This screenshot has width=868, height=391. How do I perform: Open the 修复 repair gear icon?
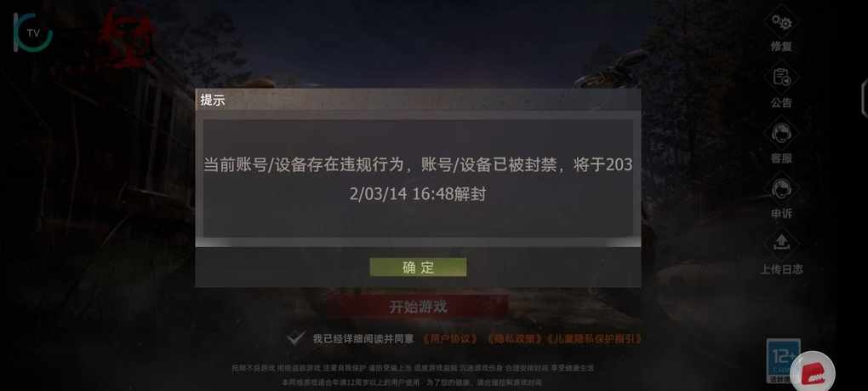pyautogui.click(x=781, y=23)
